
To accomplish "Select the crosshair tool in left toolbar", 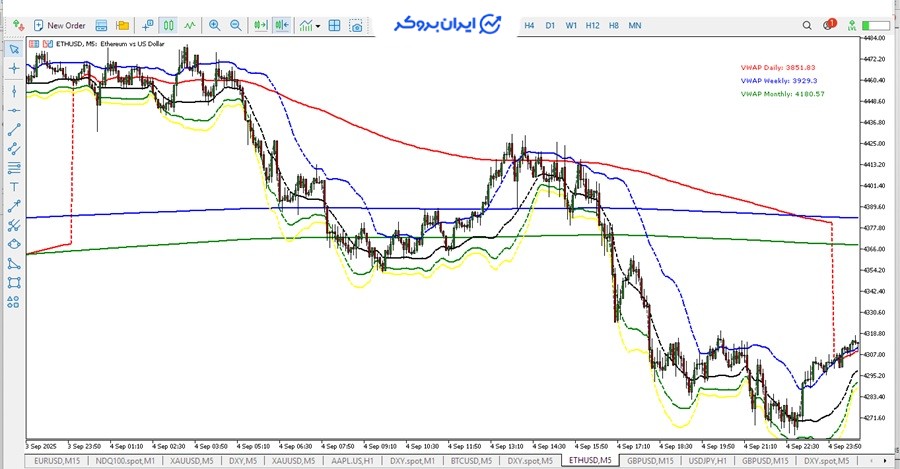I will tap(14, 68).
